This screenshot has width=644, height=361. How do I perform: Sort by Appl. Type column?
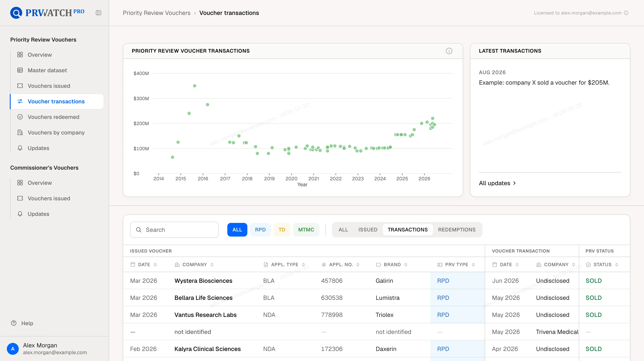[x=284, y=264]
